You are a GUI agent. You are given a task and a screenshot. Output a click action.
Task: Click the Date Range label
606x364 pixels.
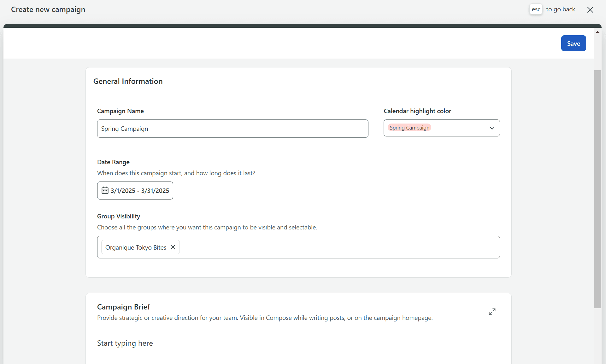point(113,162)
